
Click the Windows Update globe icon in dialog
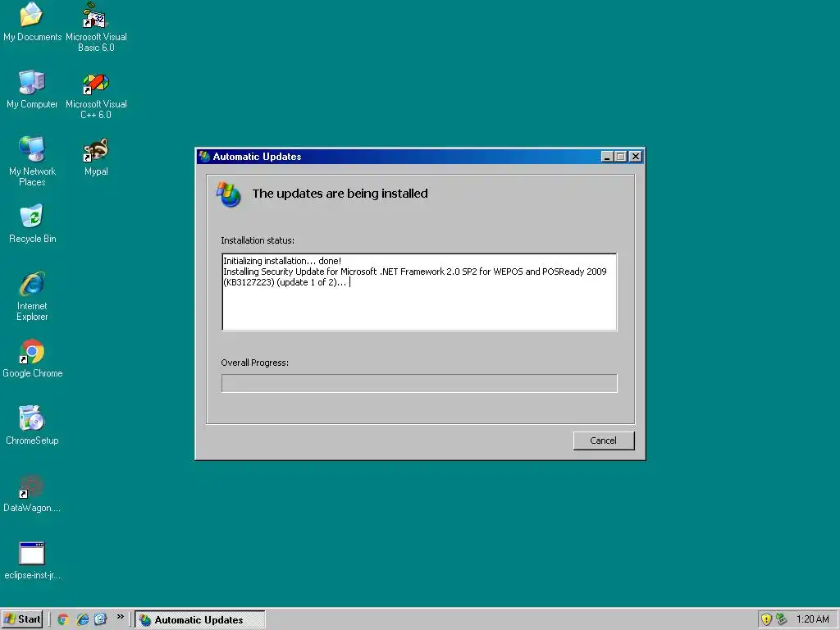pyautogui.click(x=228, y=194)
